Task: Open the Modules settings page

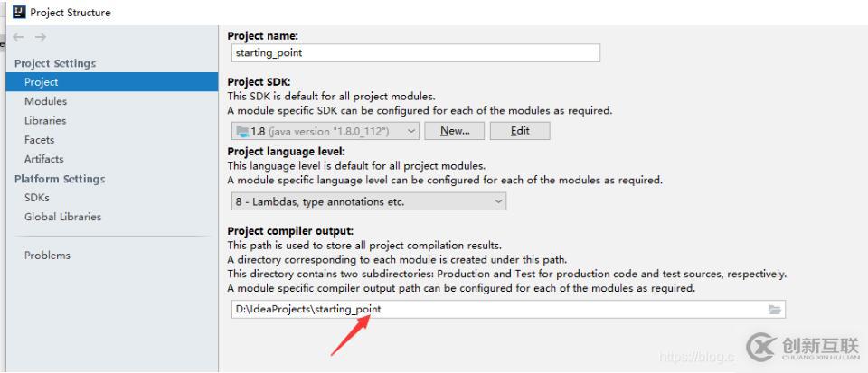Action: coord(45,101)
